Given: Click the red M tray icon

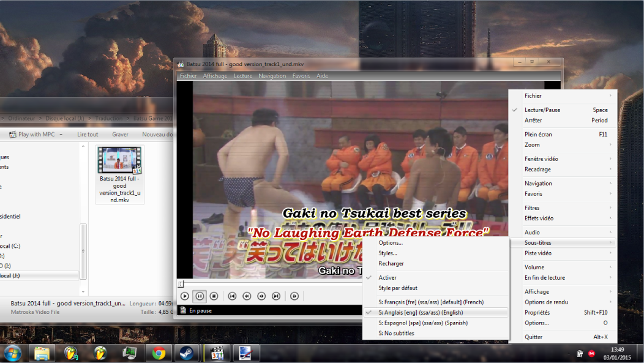Looking at the screenshot, I should [x=591, y=354].
